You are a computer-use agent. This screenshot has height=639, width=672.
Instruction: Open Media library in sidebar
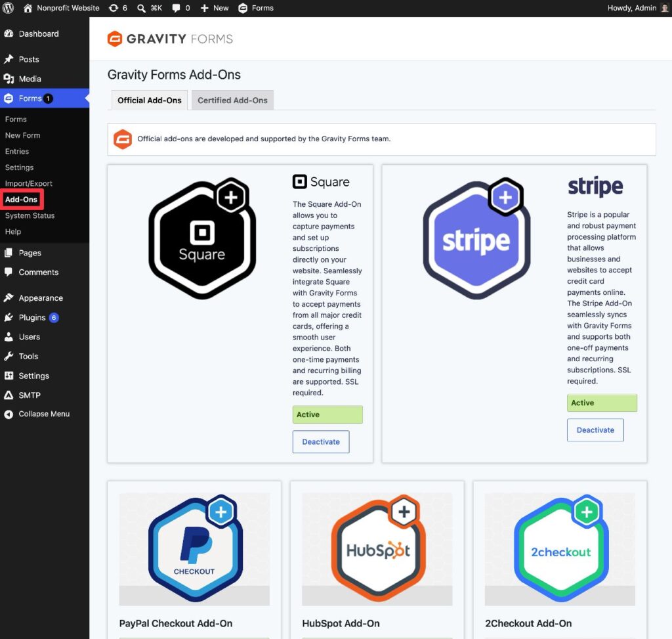pos(45,79)
